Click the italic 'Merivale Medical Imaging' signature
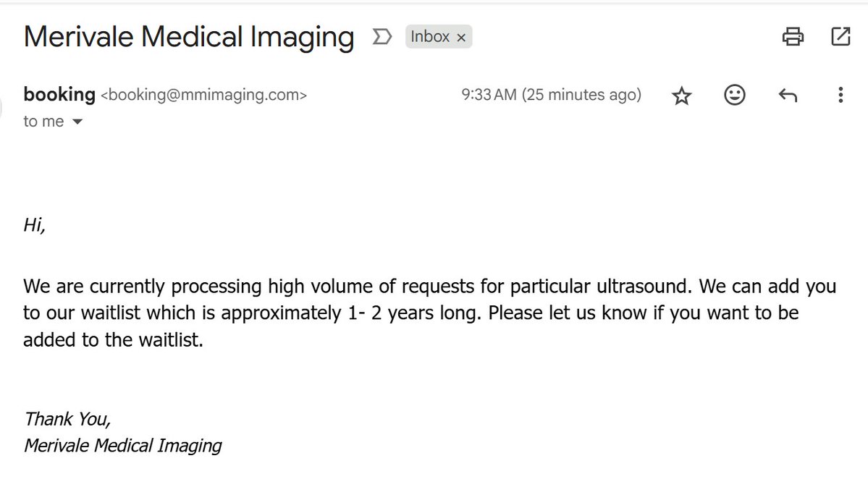The image size is (868, 487). (x=123, y=444)
